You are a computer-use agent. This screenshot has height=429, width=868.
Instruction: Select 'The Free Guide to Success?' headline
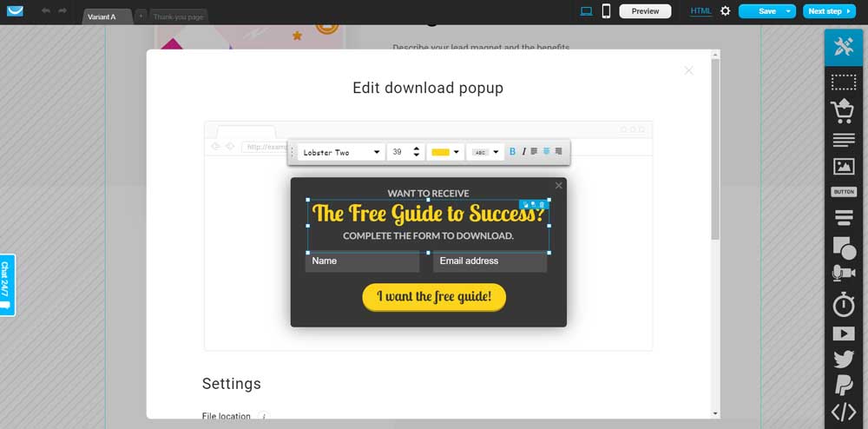pyautogui.click(x=429, y=214)
